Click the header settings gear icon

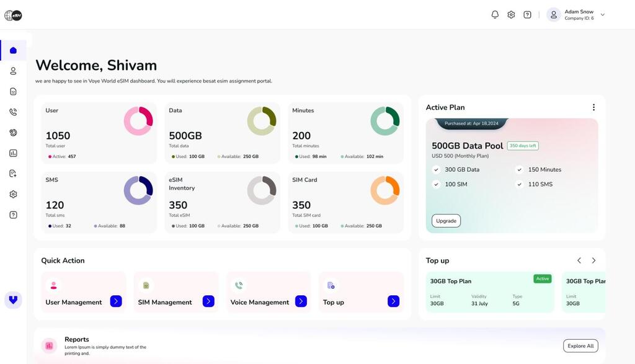tap(511, 15)
